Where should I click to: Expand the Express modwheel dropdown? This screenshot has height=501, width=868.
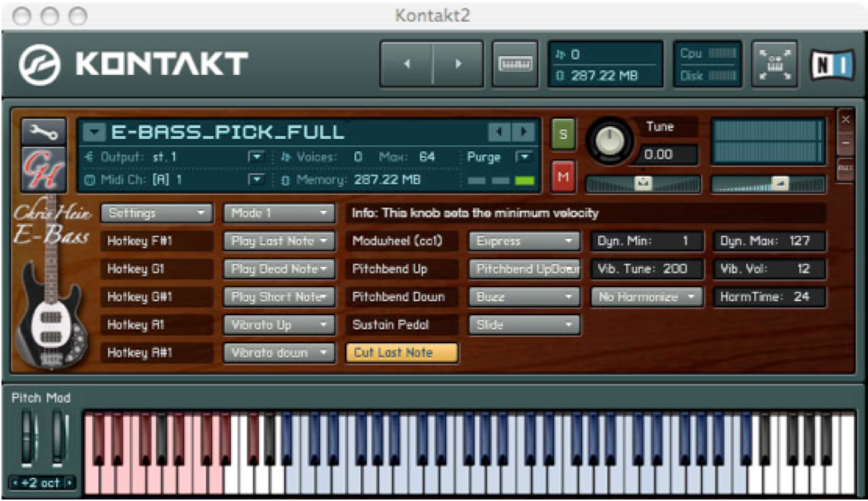tap(524, 241)
